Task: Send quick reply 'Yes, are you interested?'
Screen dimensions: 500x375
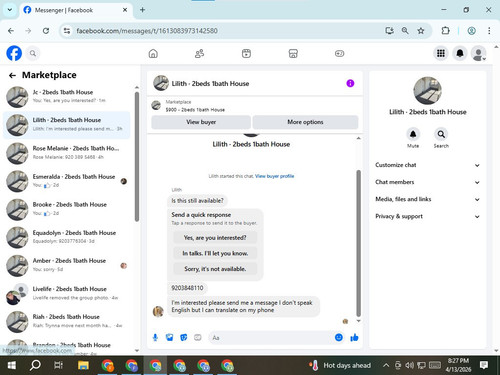Action: tap(215, 238)
